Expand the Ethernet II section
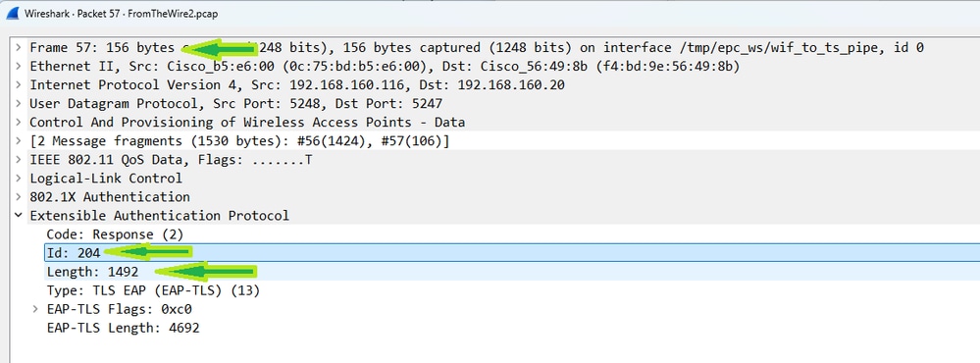The height and width of the screenshot is (363, 980). [20, 67]
